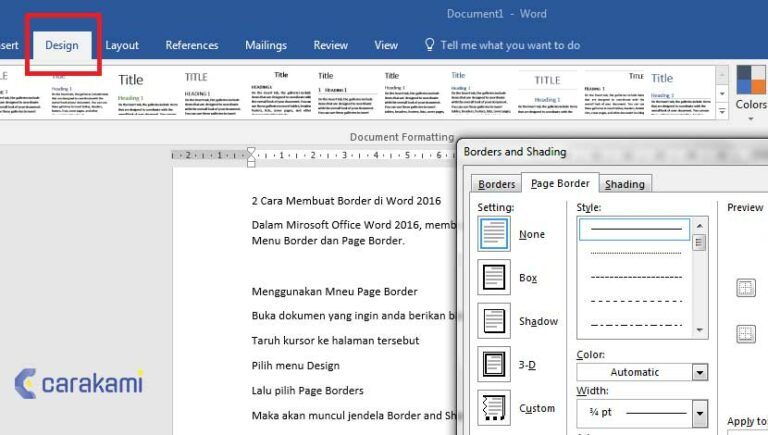Expand the Colors gallery arrow
This screenshot has height=435, width=768.
point(751,119)
